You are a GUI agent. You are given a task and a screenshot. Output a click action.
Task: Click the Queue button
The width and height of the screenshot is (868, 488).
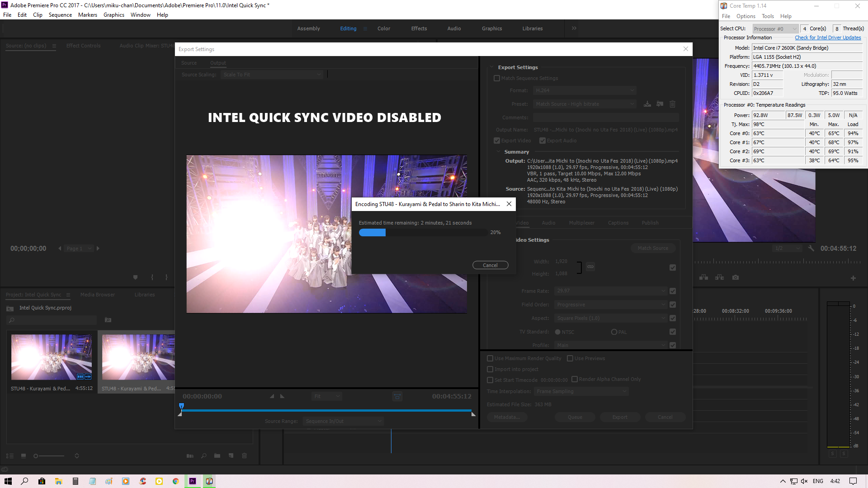(575, 417)
